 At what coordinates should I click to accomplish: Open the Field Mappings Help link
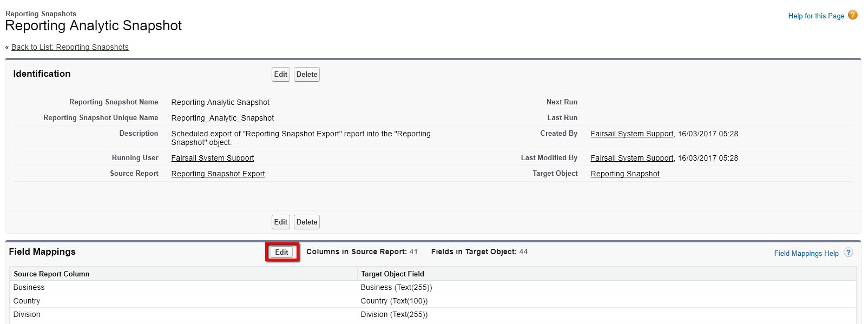pyautogui.click(x=806, y=253)
